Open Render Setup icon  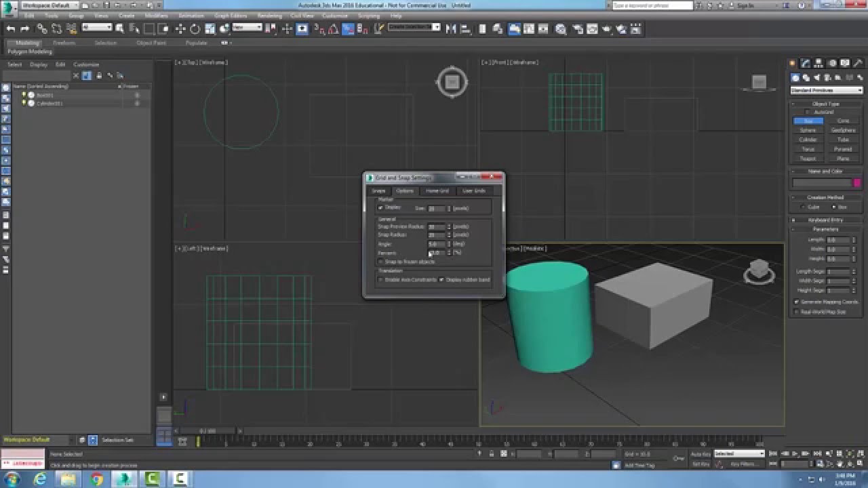coord(576,28)
